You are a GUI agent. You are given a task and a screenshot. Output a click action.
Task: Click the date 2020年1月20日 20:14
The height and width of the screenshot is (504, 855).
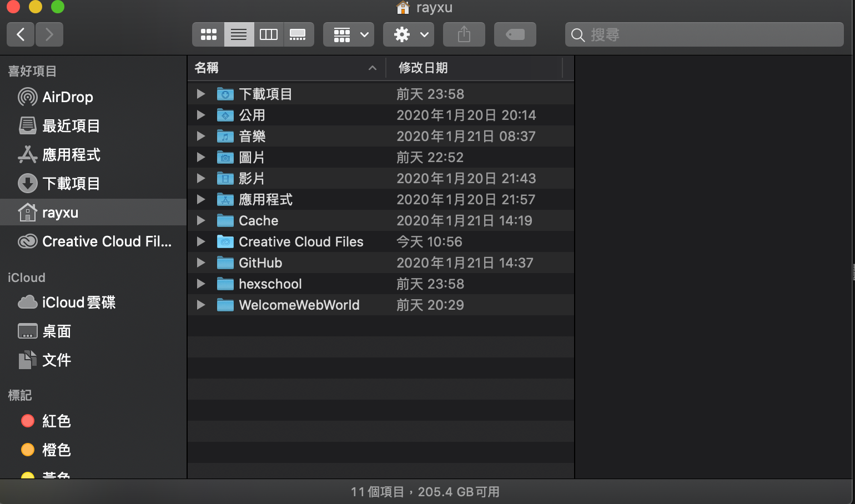pyautogui.click(x=466, y=115)
